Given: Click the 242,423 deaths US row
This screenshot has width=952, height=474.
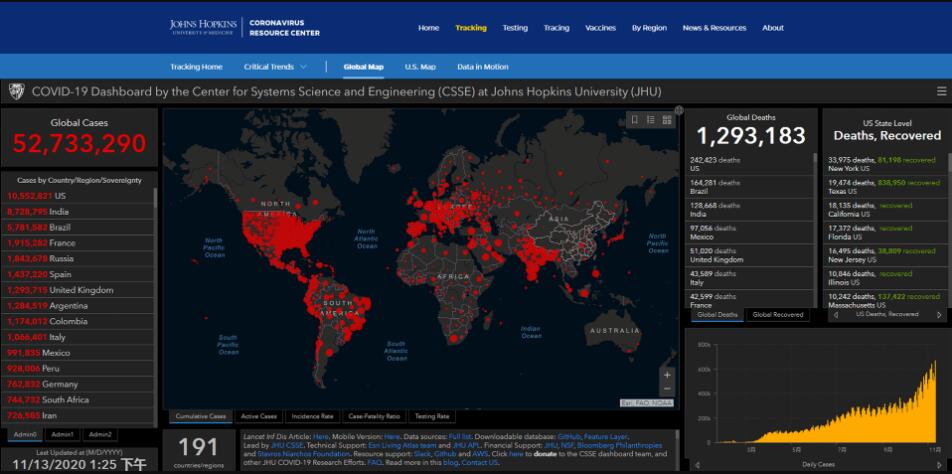Looking at the screenshot, I should tap(750, 164).
